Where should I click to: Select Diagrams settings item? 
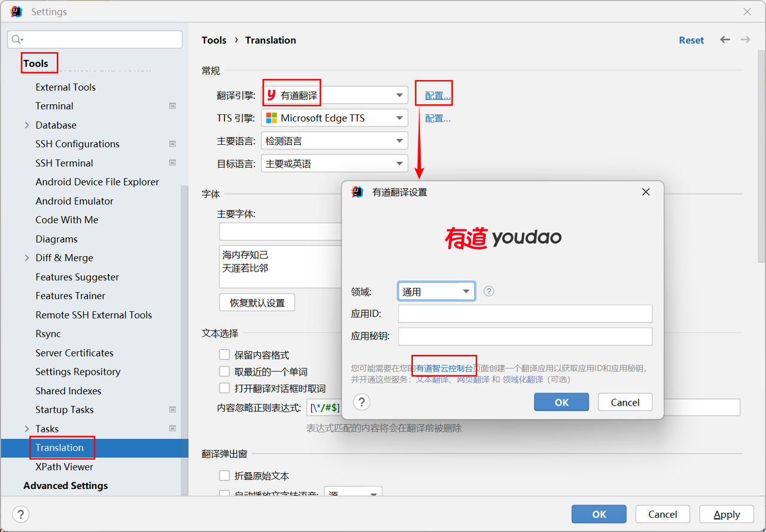56,239
